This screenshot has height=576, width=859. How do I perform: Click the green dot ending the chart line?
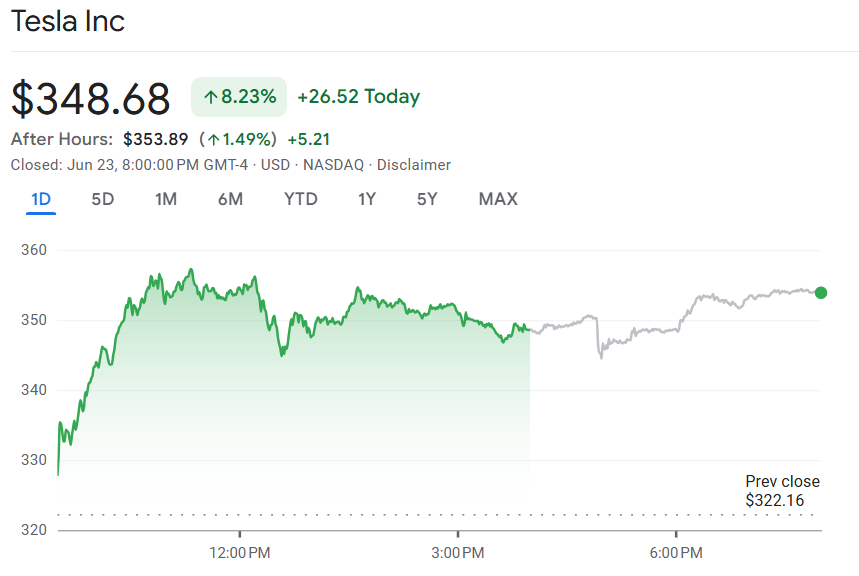pos(821,293)
